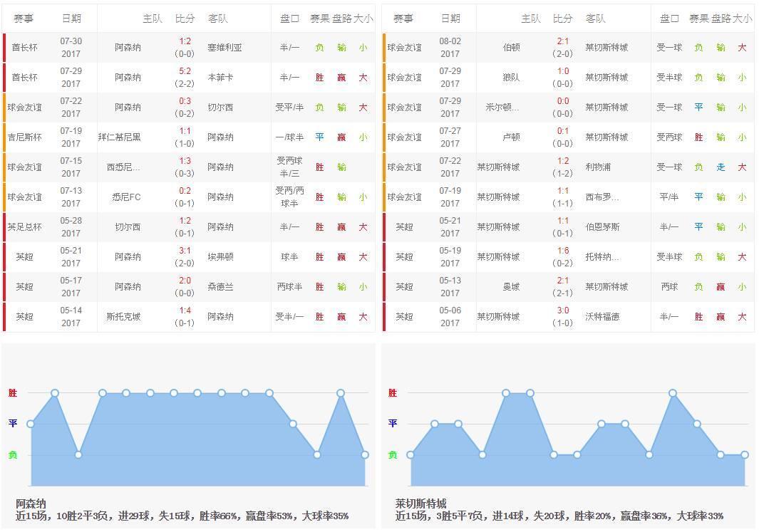
Task: Click the green 负 result in 08-02 伯顿 row
Action: click(x=699, y=48)
